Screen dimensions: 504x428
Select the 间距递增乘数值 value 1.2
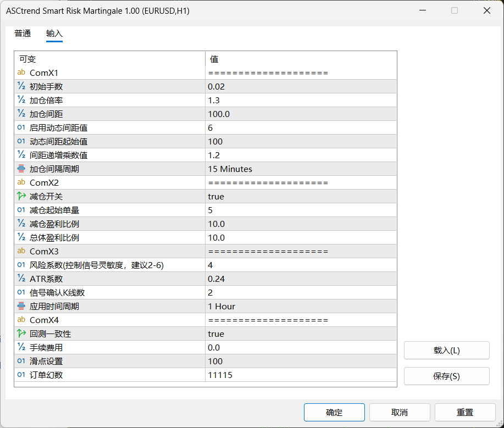(301, 155)
